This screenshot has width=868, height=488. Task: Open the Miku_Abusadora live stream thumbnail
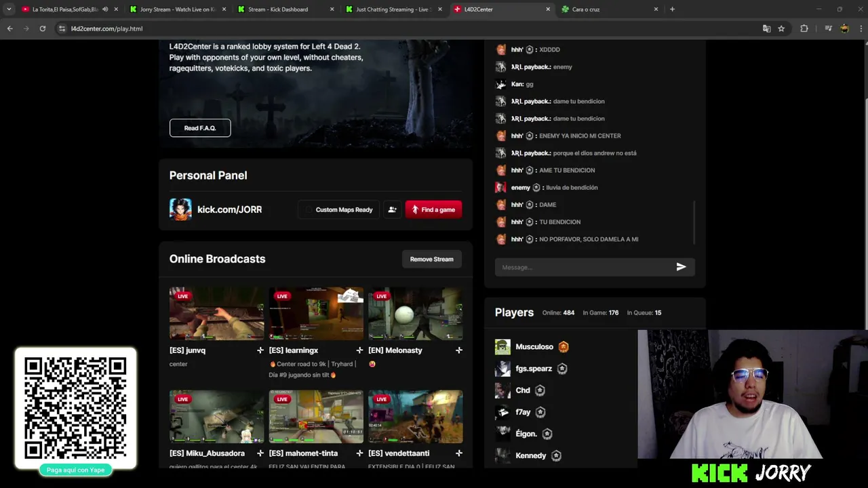tap(216, 417)
